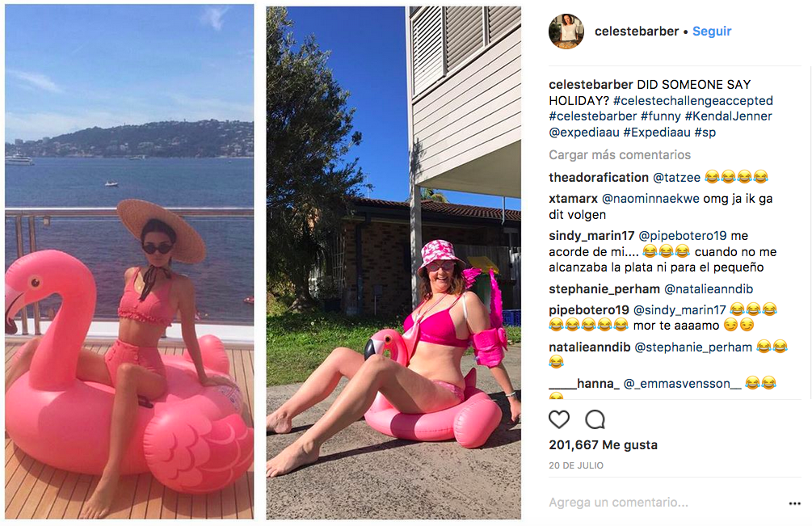Visit the @pipebotero19 mention in sindy_marin17's comment
The image size is (812, 526).
point(683,236)
